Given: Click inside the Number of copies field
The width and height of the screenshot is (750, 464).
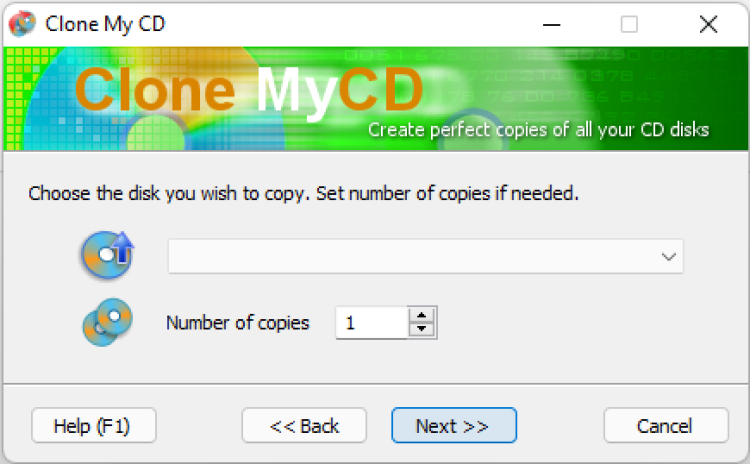Looking at the screenshot, I should tap(372, 323).
